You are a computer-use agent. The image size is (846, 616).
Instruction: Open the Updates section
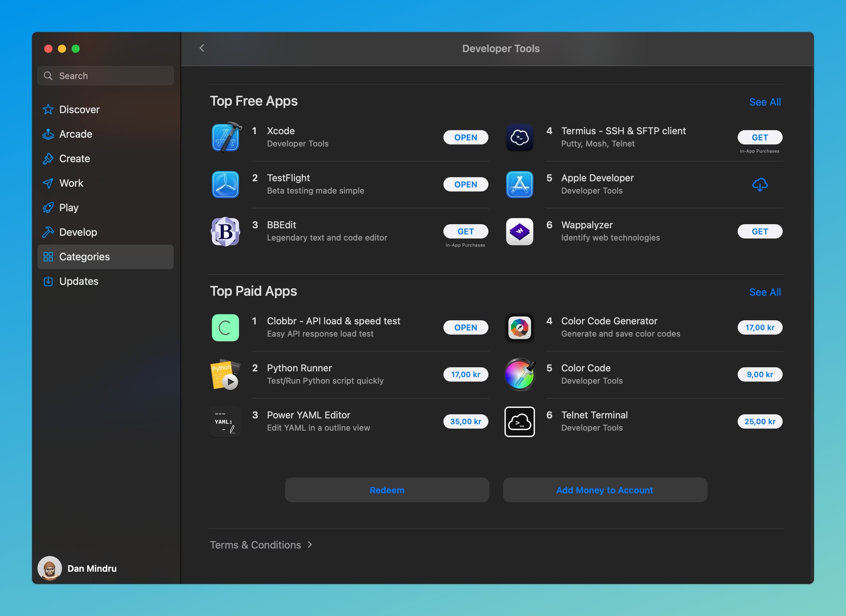click(78, 281)
